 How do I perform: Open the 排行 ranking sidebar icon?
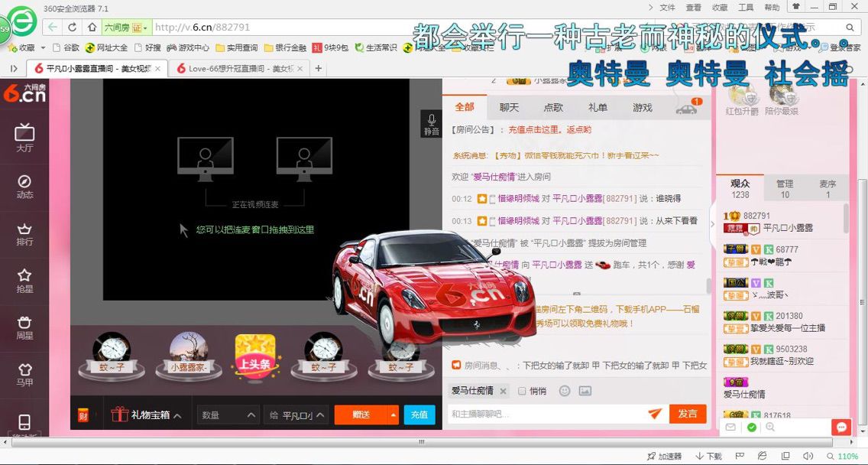click(x=24, y=235)
